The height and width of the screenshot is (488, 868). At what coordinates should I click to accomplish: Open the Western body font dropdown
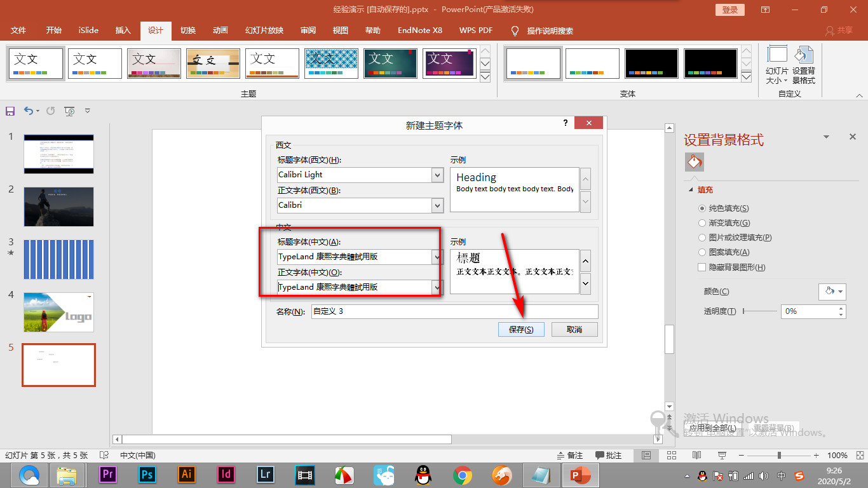point(437,205)
